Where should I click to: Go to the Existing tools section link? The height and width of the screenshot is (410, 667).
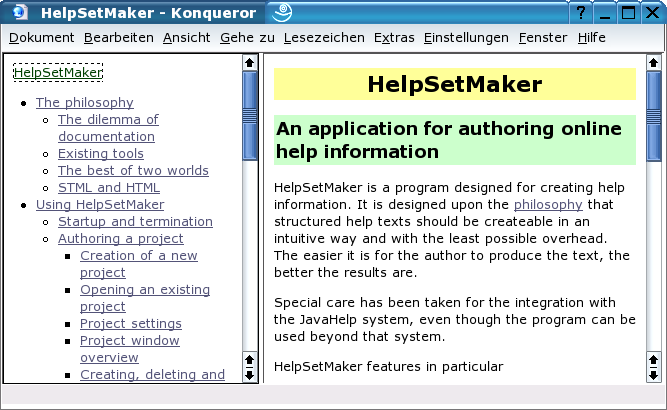pos(101,154)
